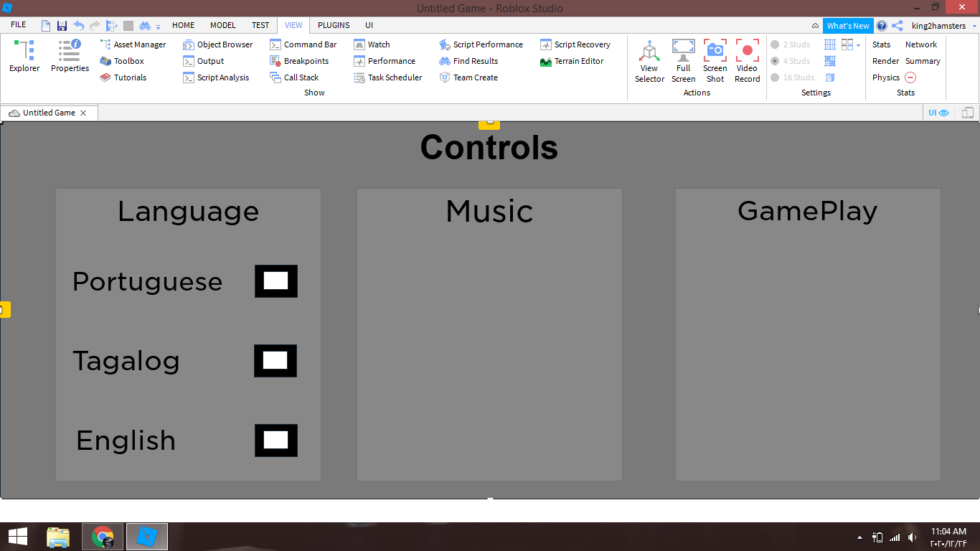
Task: Select the Untitled Game document tab
Action: (x=49, y=113)
